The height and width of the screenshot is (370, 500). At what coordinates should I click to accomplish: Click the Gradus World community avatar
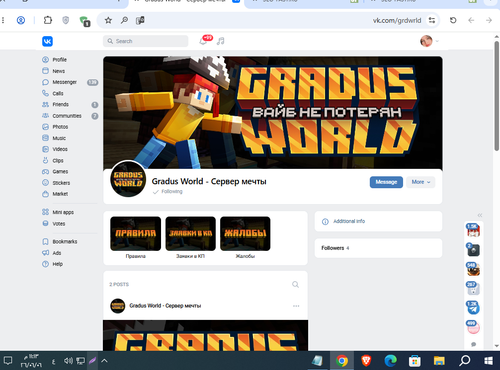click(x=128, y=179)
